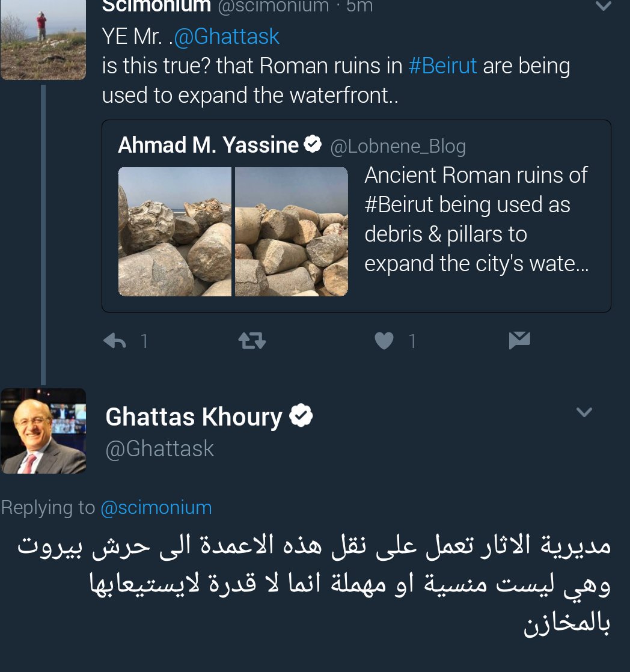Open the @Lobnene_Blog handle
This screenshot has height=672, width=630.
(x=398, y=146)
